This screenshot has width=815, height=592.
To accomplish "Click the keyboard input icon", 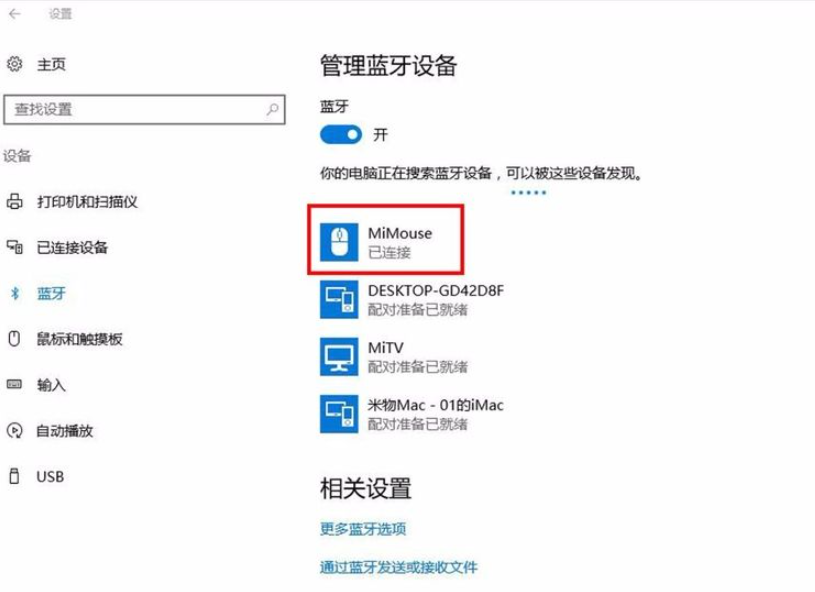I will tap(15, 385).
